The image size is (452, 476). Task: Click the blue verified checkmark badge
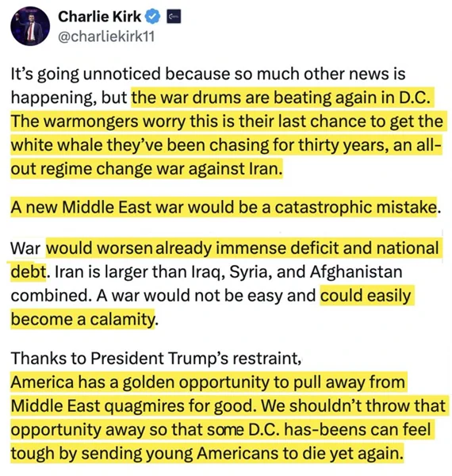coord(154,17)
